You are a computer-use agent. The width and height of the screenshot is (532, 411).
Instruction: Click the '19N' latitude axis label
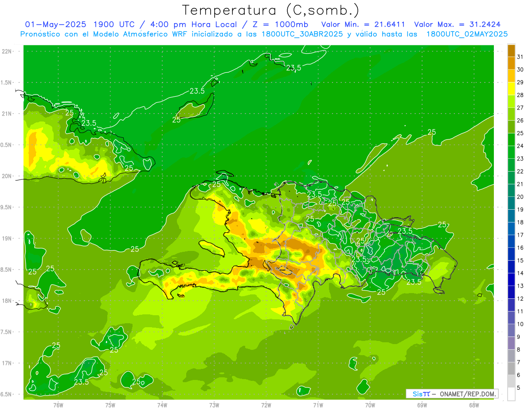pyautogui.click(x=6, y=238)
